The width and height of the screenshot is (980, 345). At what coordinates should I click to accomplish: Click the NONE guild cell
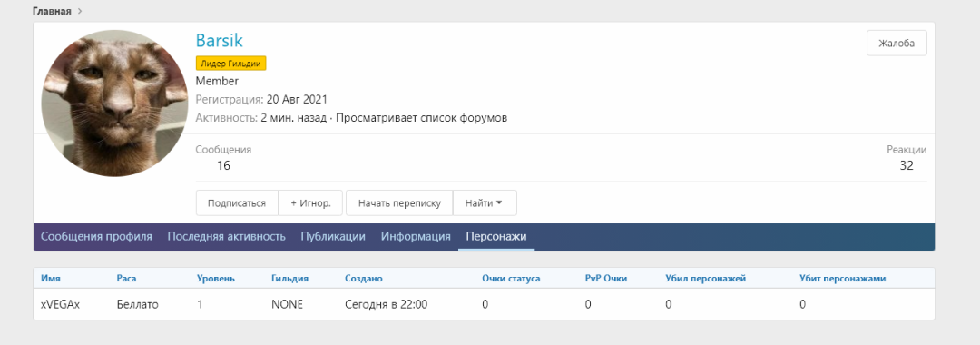[x=287, y=305]
